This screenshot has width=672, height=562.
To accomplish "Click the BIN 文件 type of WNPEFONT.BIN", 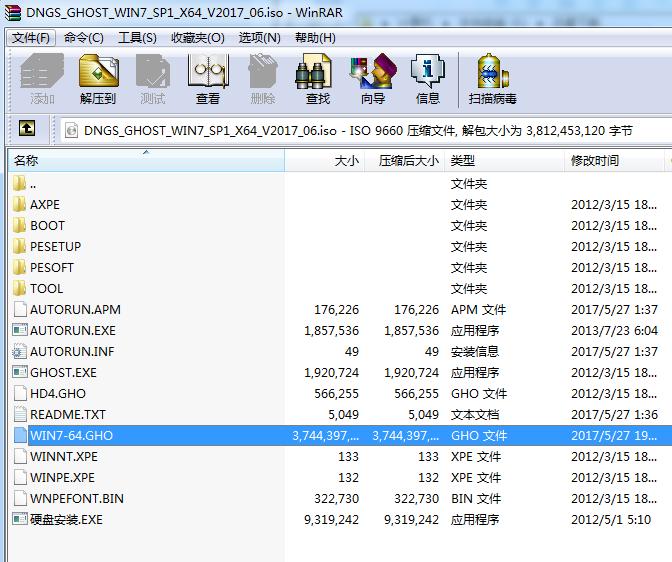I will click(476, 499).
